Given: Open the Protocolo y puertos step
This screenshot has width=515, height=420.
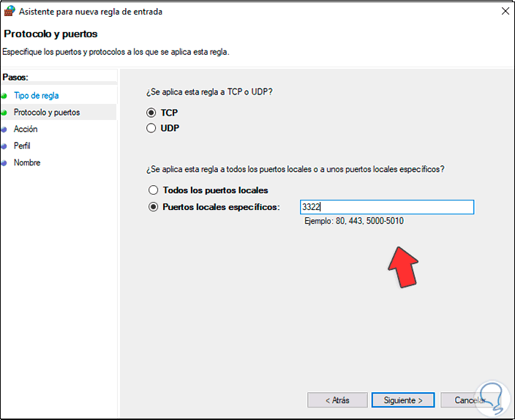Looking at the screenshot, I should tap(47, 112).
